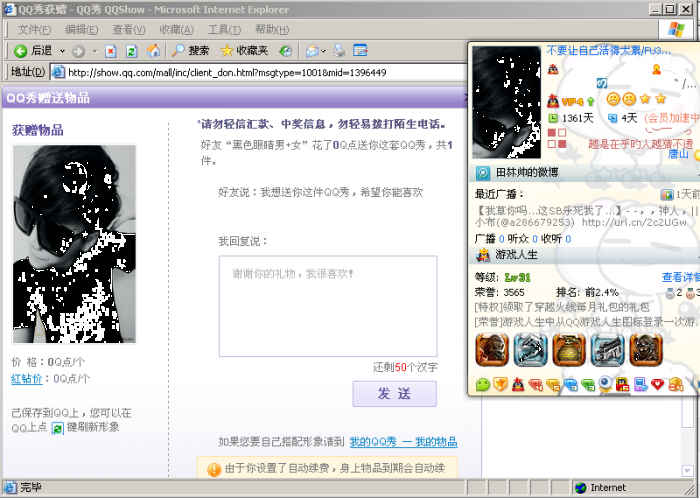700x498 pixels.
Task: Click the 发送 send button
Action: (x=395, y=394)
